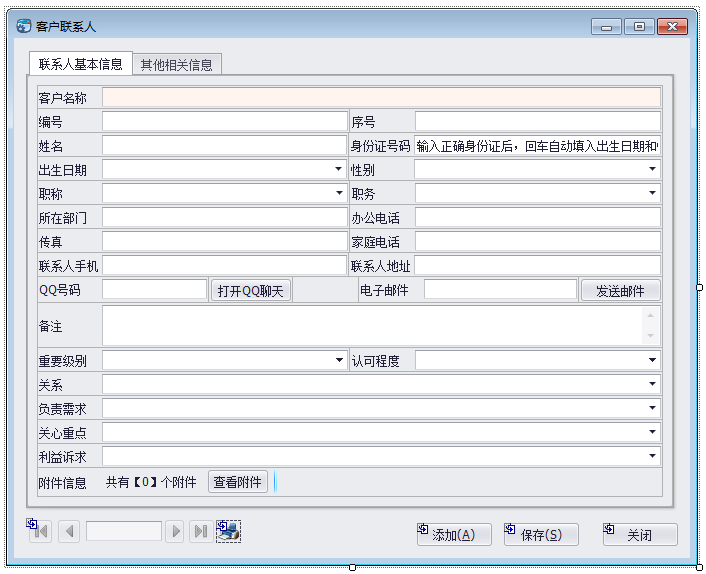Expand the 出生日期 date dropdown

[338, 169]
